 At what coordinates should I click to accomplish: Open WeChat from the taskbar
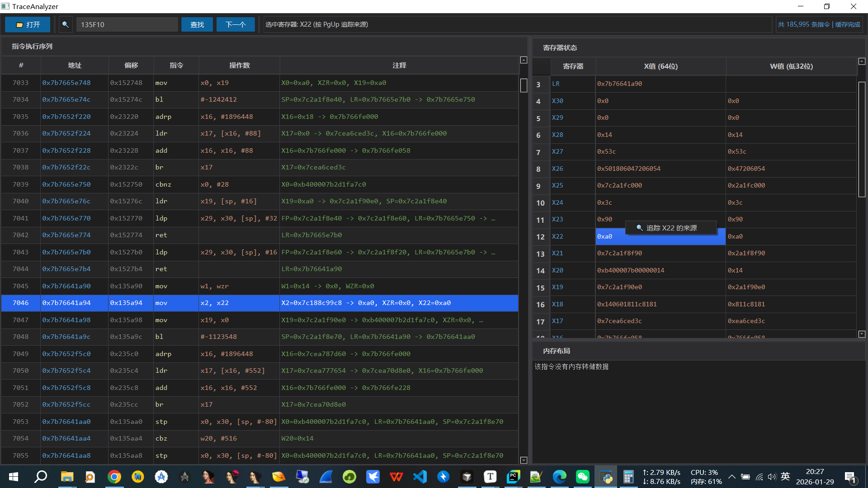(582, 477)
